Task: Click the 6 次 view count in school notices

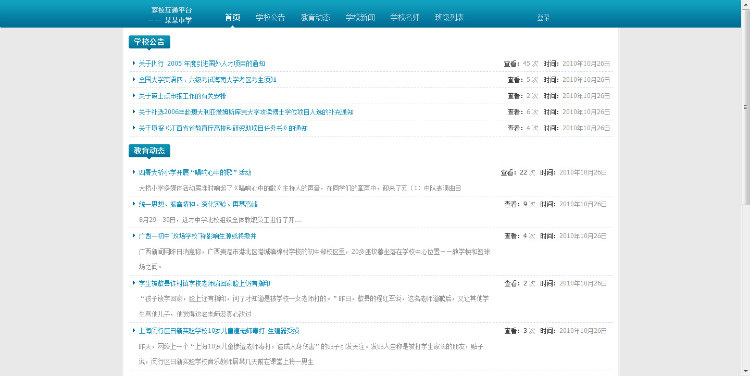Action: (532, 112)
